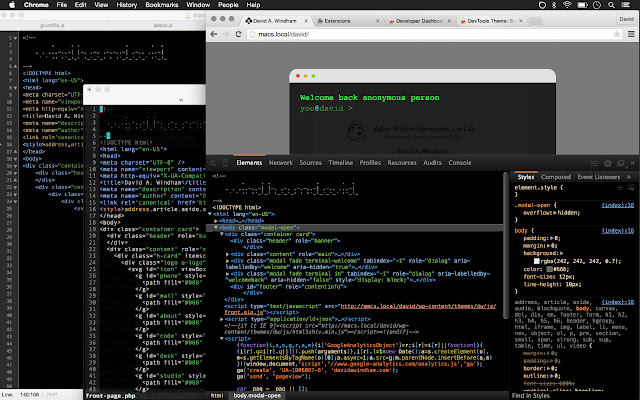Open DevTools settings gear
The height and width of the screenshot is (400, 640).
point(607,163)
